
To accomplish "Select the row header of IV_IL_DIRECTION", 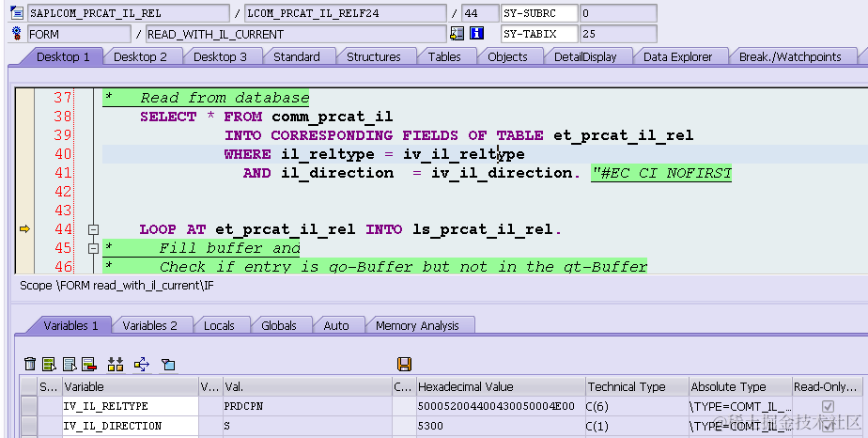I will (x=29, y=425).
